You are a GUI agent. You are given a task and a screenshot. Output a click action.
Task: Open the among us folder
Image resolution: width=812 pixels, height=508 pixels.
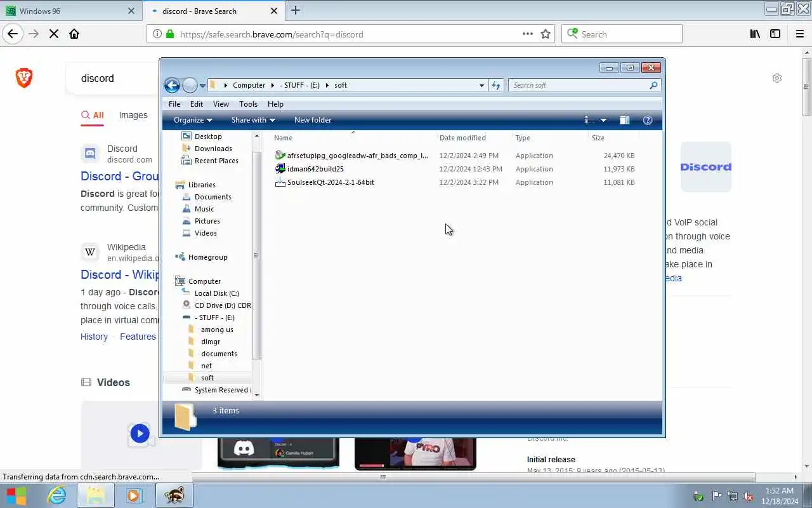[x=217, y=330]
